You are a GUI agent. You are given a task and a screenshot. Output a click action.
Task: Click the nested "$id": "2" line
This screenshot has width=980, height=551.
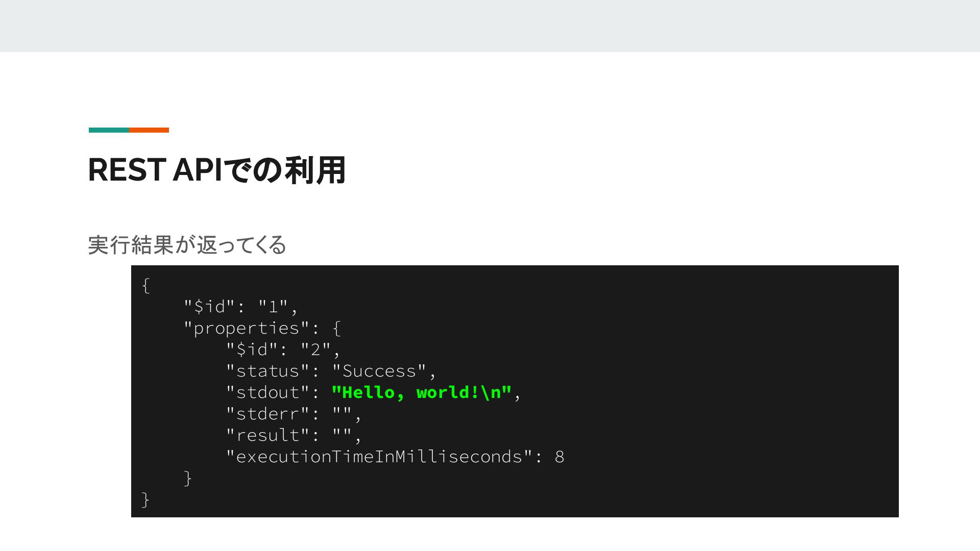[x=283, y=349]
